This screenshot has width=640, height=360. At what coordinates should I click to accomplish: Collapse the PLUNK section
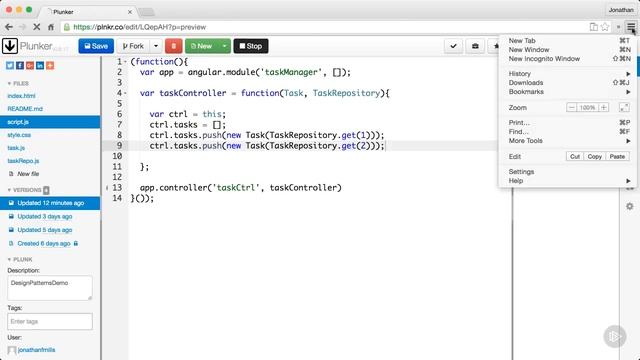(20, 259)
